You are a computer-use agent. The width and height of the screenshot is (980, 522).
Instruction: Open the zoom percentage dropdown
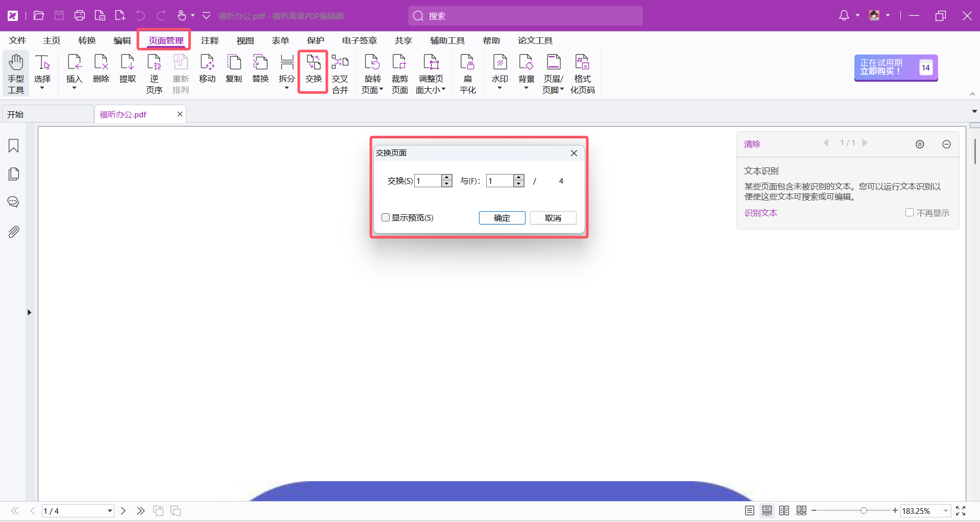(945, 511)
